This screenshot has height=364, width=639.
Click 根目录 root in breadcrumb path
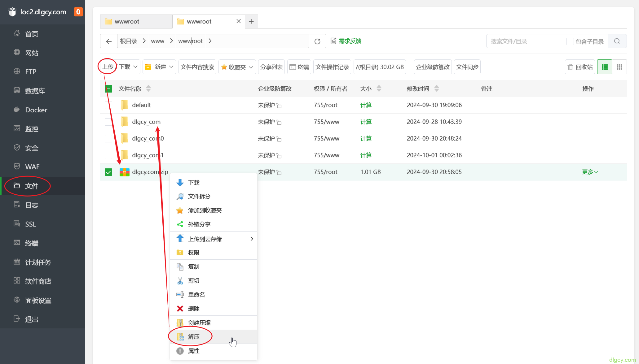tap(129, 41)
